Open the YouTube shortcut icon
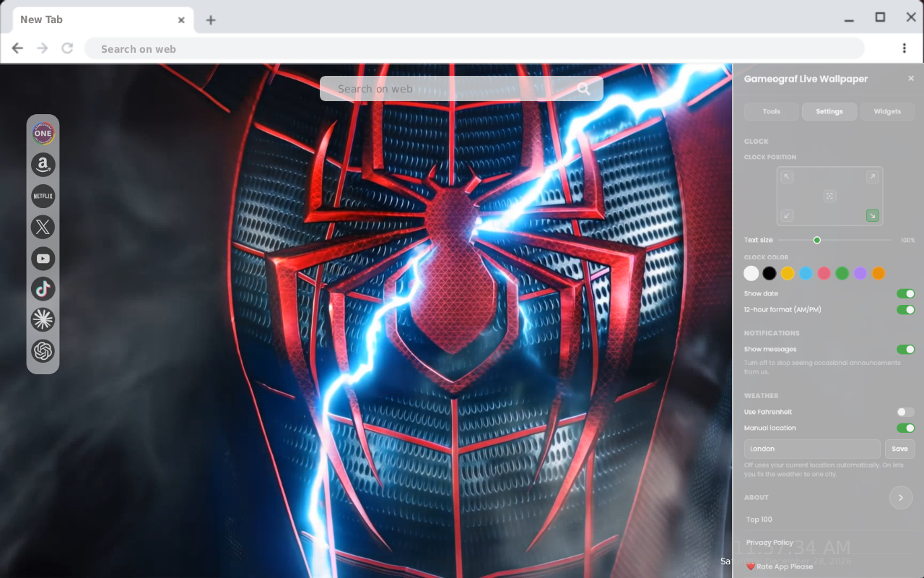 (x=43, y=258)
